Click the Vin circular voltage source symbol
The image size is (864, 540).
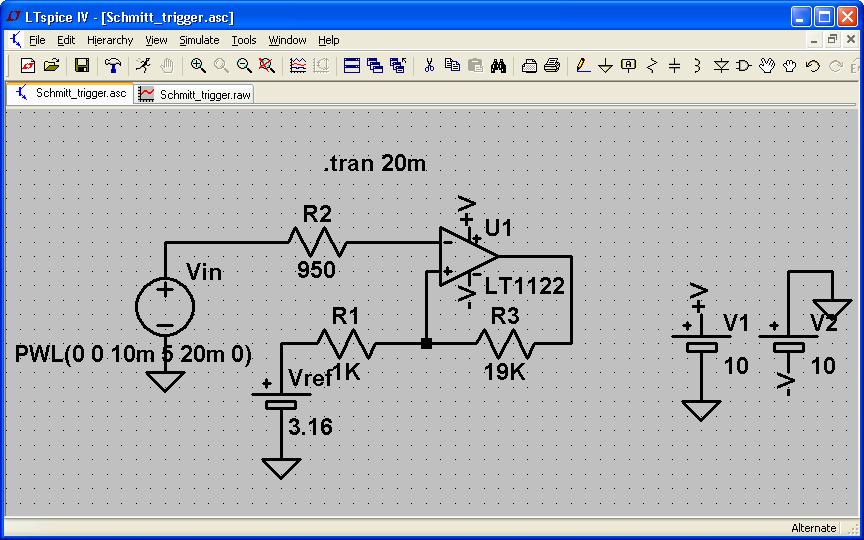(165, 307)
